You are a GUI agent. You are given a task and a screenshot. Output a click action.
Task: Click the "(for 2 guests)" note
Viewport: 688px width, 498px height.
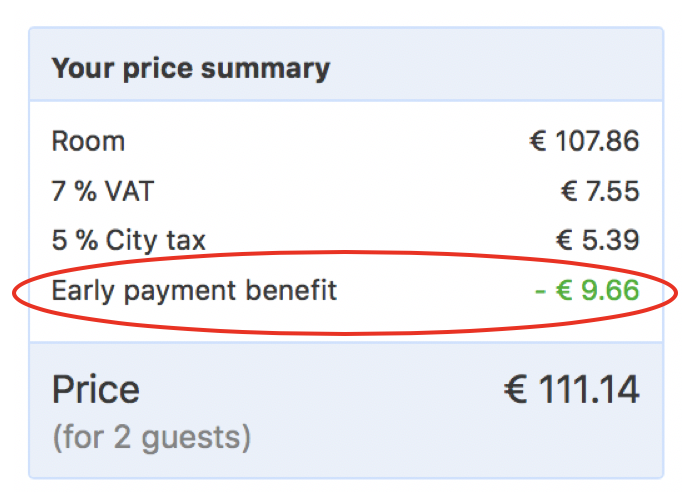[151, 437]
